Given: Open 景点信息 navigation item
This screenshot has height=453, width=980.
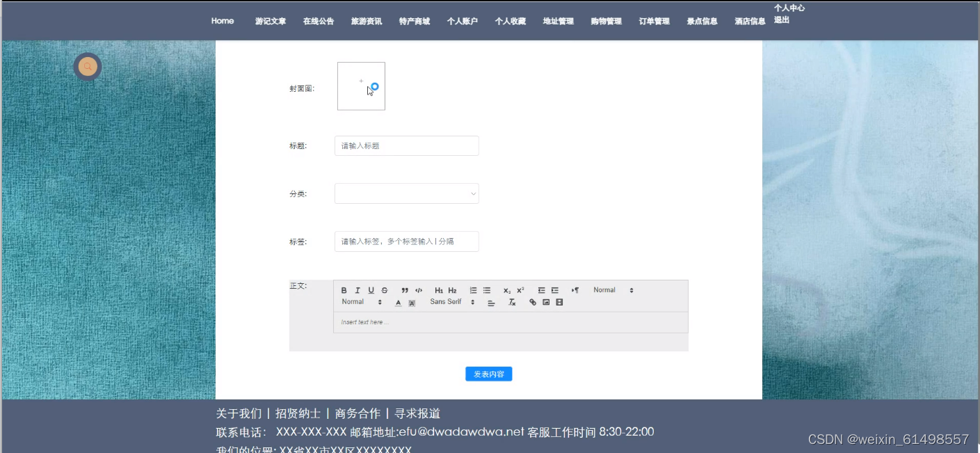Looking at the screenshot, I should [x=702, y=22].
